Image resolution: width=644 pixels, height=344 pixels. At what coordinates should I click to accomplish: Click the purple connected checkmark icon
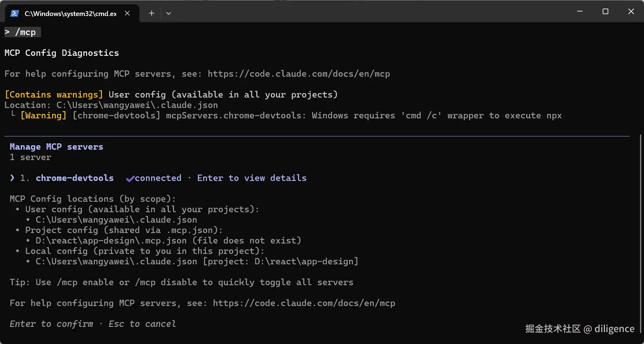coord(130,179)
